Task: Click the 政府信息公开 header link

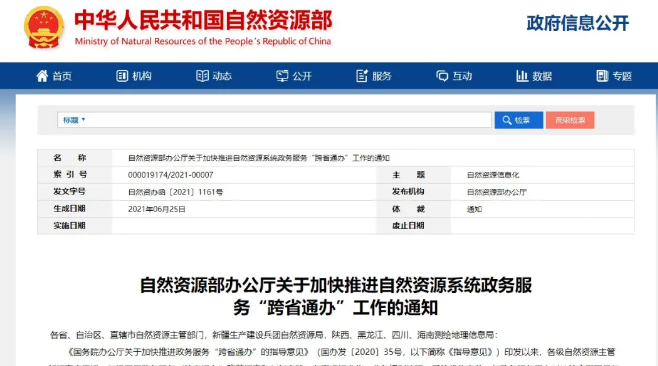Action: coord(578,23)
